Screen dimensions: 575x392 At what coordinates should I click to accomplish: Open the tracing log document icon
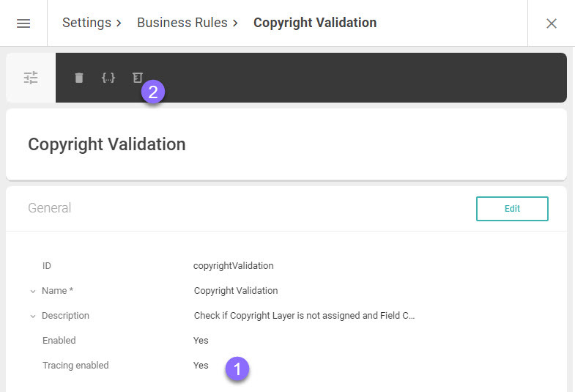pos(138,78)
